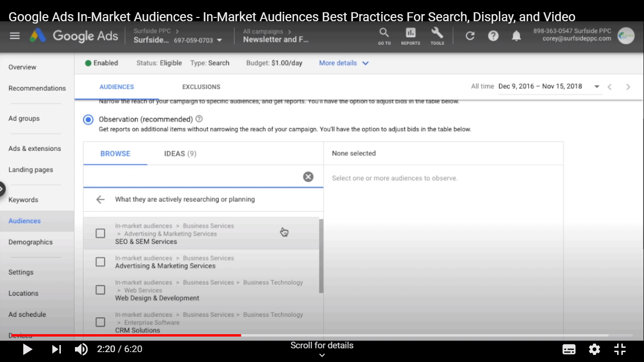Open Settings in the sidebar

pos(21,272)
